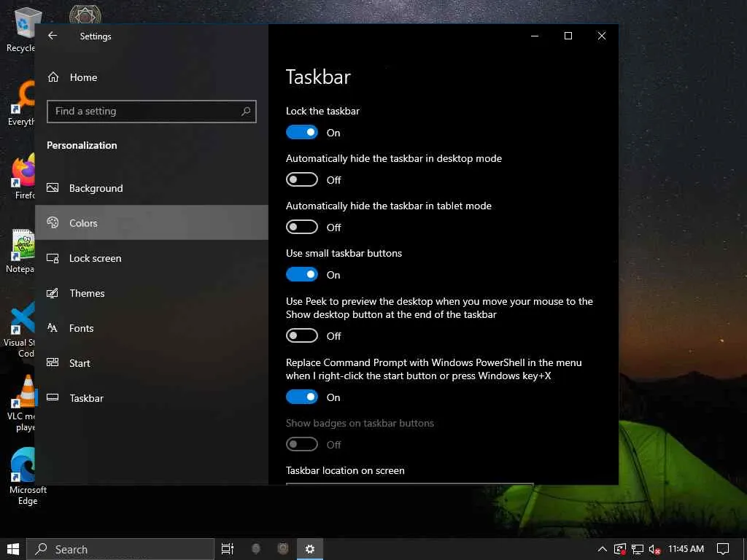Open the VLC media player desktop icon

tap(21, 404)
